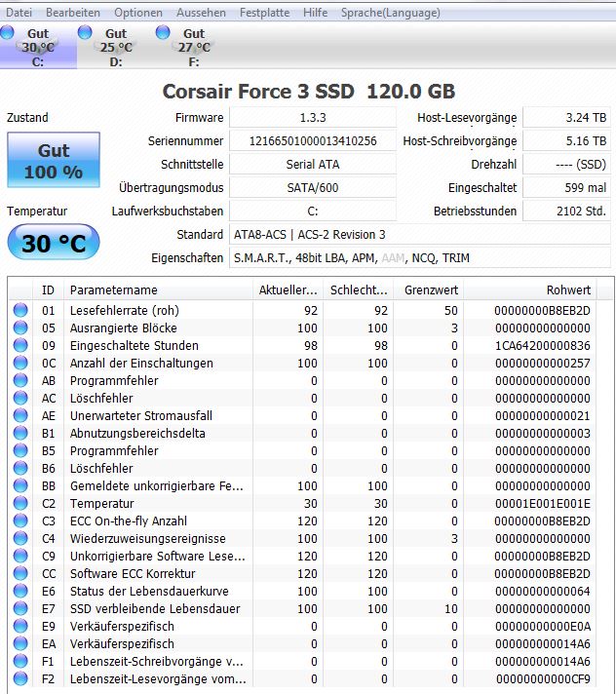Click the blue status orb of drive C:
Image resolution: width=616 pixels, height=694 pixels.
pos(8,32)
